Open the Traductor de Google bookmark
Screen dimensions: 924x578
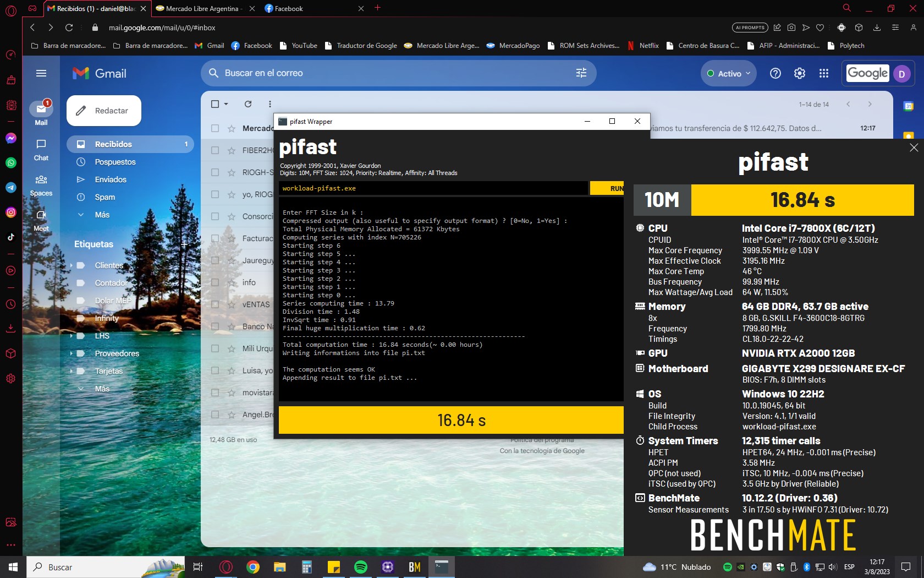click(361, 46)
